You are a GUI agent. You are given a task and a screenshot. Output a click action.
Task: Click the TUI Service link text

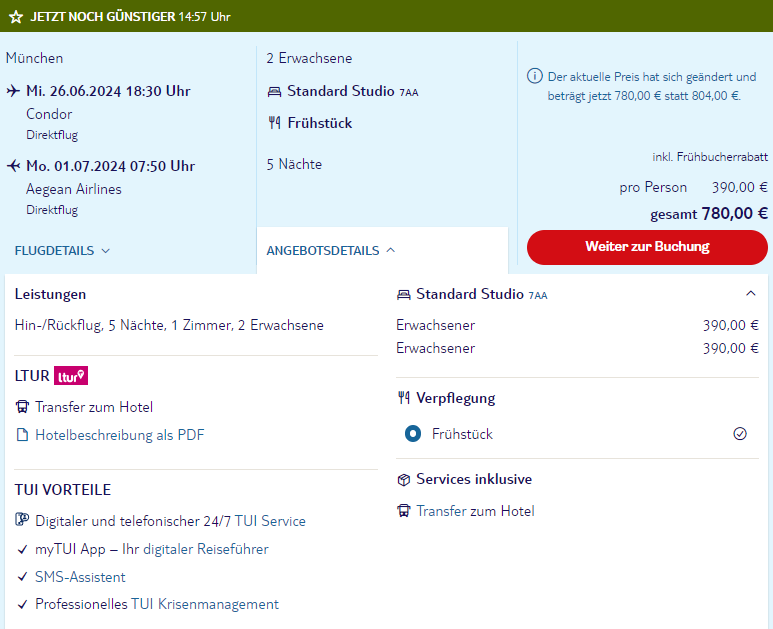click(270, 521)
